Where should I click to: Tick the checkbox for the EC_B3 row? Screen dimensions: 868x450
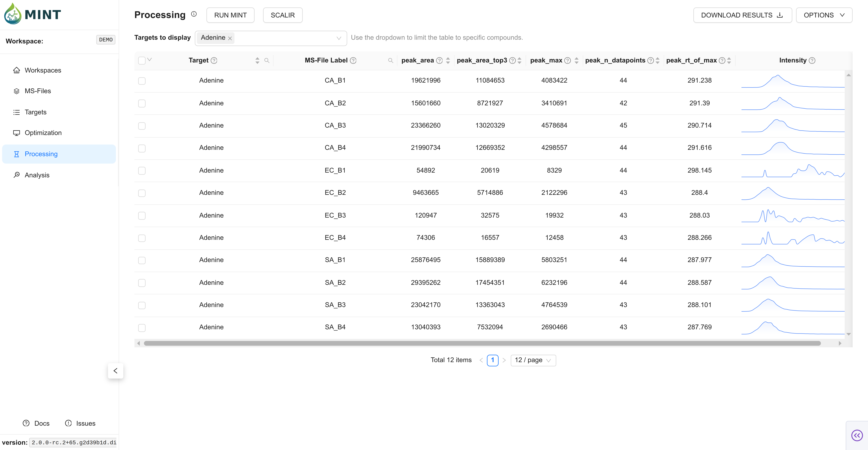142,216
